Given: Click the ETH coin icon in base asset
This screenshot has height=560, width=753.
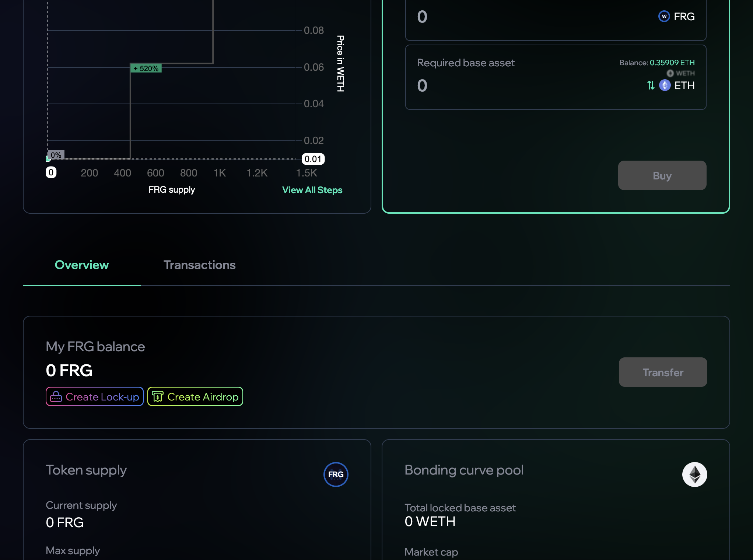Looking at the screenshot, I should 665,85.
